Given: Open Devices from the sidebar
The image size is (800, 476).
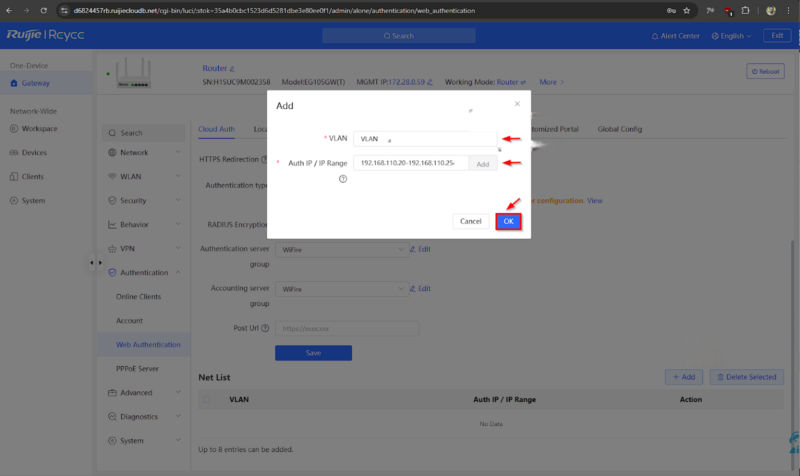Looking at the screenshot, I should (x=34, y=153).
